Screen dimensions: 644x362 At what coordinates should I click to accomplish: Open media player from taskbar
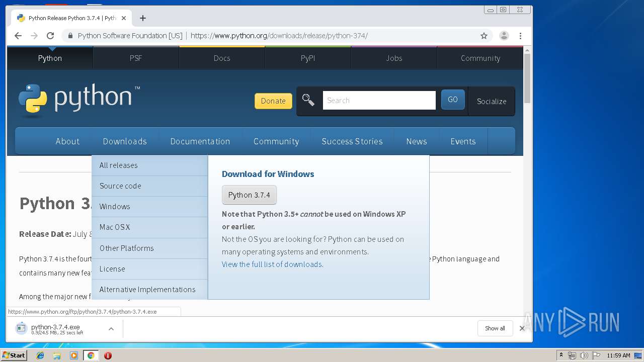(x=74, y=355)
